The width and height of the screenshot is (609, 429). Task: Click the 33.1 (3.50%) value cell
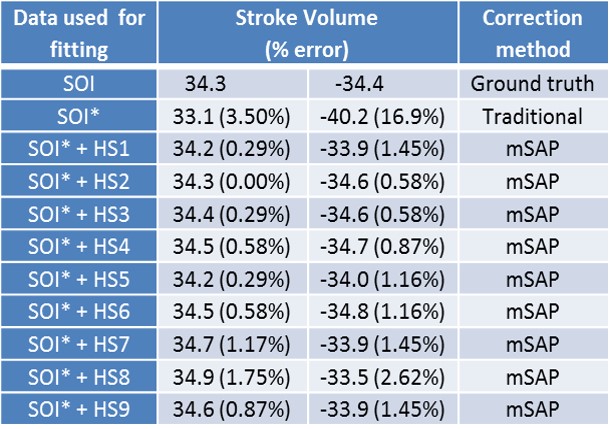click(x=235, y=116)
